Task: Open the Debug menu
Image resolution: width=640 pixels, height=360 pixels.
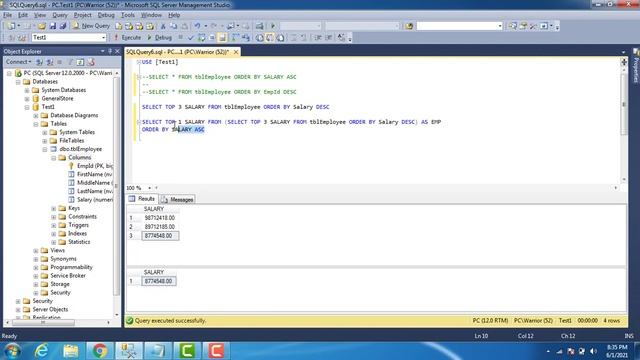Action: tap(106, 15)
